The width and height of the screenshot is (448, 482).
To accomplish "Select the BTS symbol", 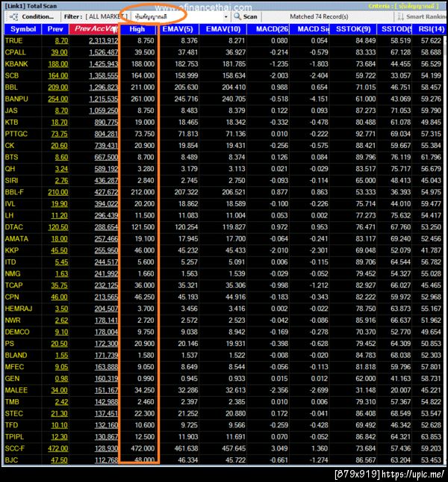I will tap(11, 158).
